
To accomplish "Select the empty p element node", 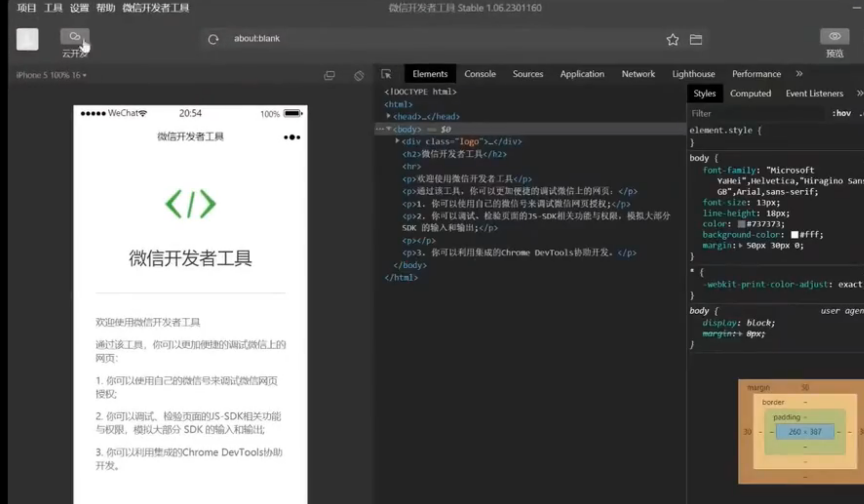I will 419,240.
